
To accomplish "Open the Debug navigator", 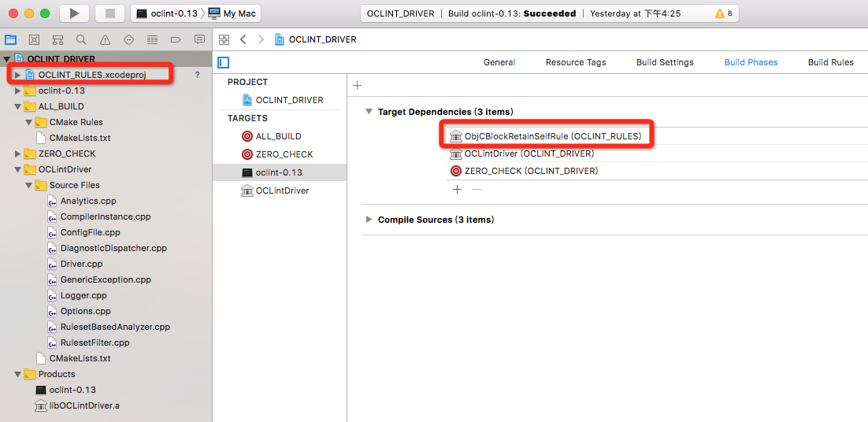I will [x=152, y=40].
